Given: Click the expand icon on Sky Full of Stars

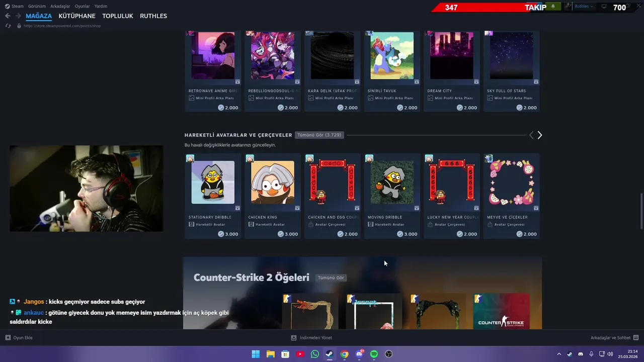Looking at the screenshot, I should point(536,81).
